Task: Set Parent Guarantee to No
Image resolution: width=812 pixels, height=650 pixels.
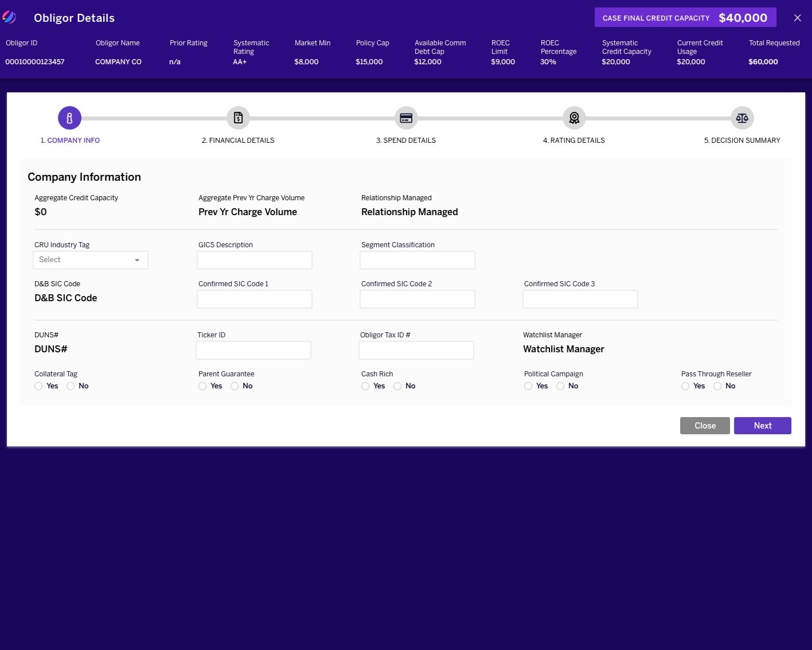Action: (x=235, y=386)
